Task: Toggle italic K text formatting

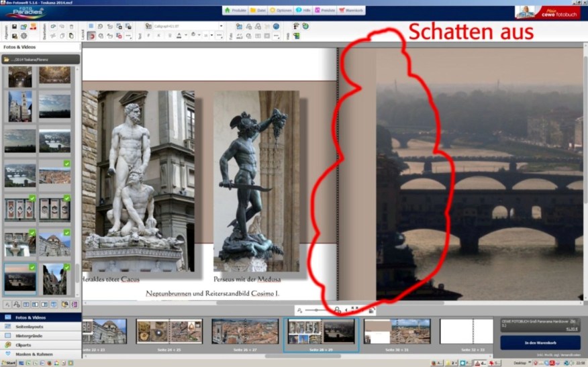Action: click(x=158, y=36)
